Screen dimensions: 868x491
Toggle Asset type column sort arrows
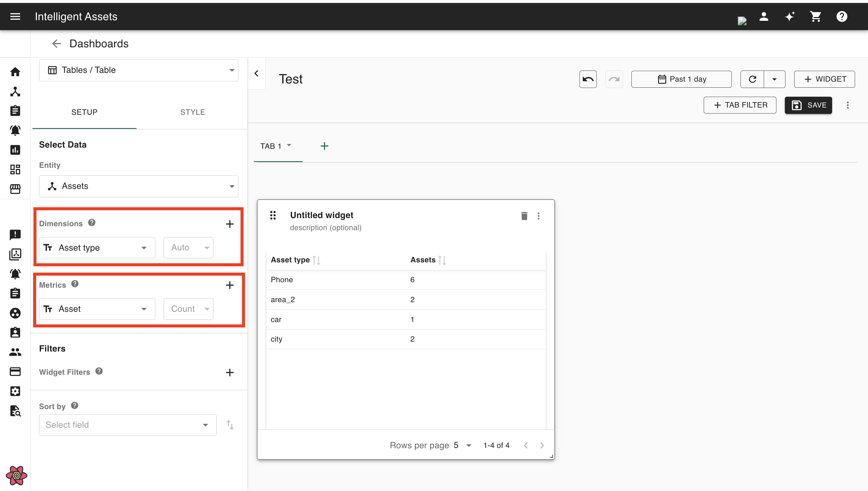click(316, 260)
